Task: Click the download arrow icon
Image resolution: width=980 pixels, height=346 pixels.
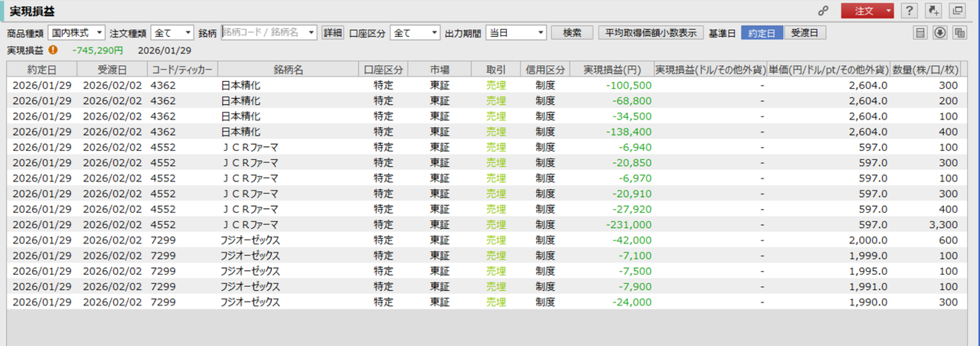Action: pos(940,33)
